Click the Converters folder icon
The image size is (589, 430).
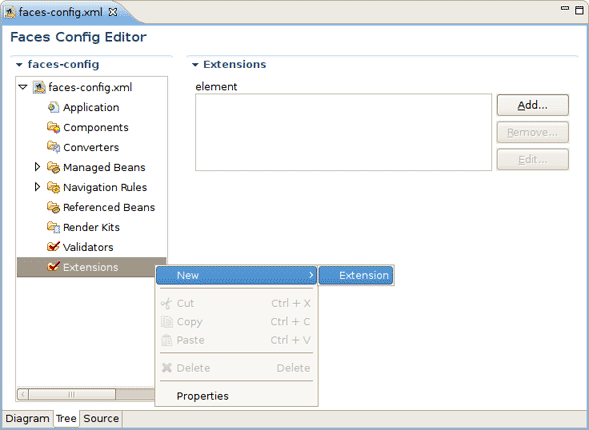53,147
